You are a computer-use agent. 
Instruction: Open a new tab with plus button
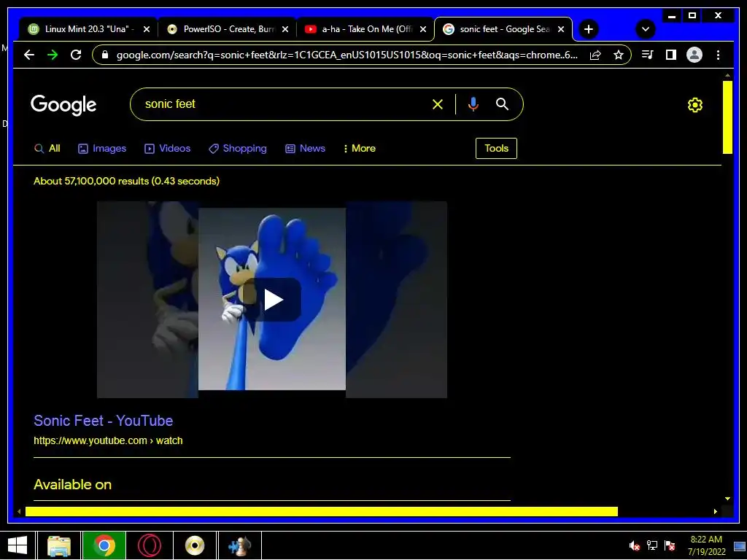click(589, 29)
